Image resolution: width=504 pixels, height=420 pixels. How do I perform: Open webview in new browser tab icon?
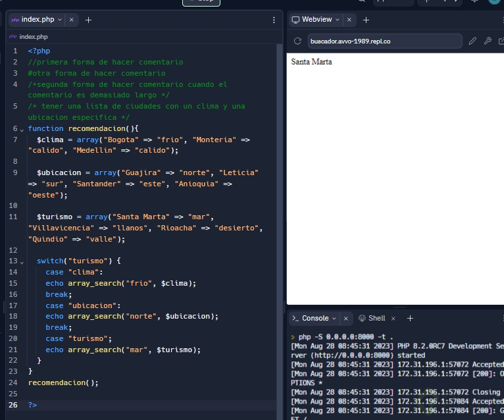(501, 41)
